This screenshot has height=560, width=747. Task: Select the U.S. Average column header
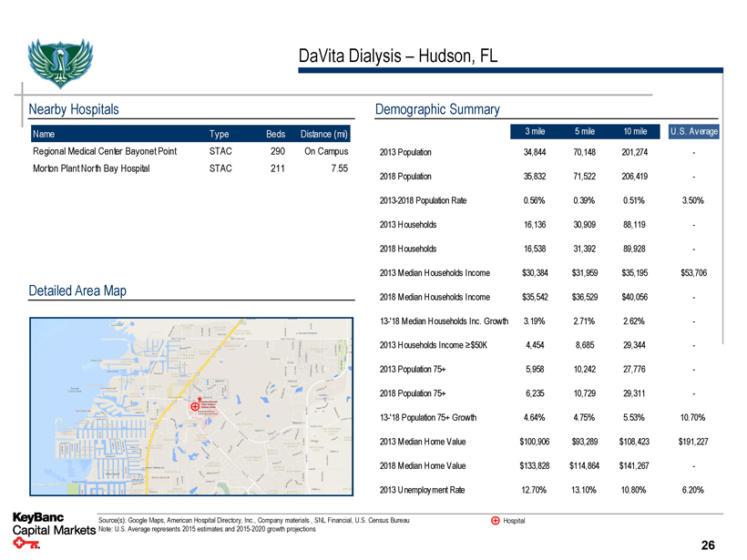pyautogui.click(x=693, y=132)
